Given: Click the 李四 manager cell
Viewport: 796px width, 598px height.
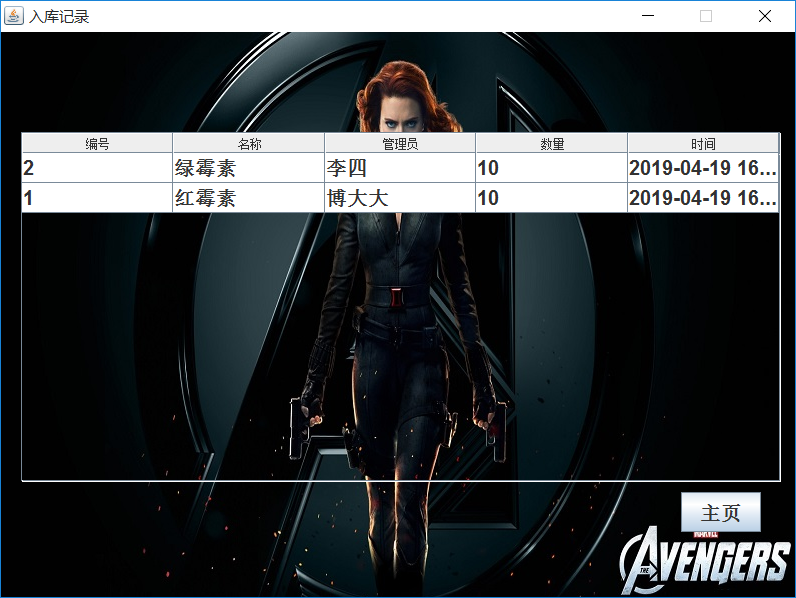Looking at the screenshot, I should click(400, 168).
